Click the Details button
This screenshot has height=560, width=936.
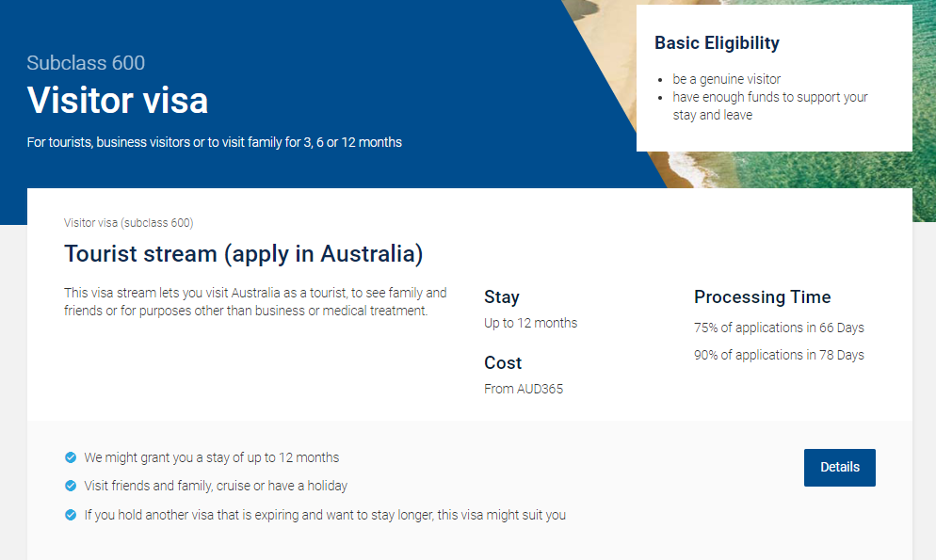tap(839, 468)
